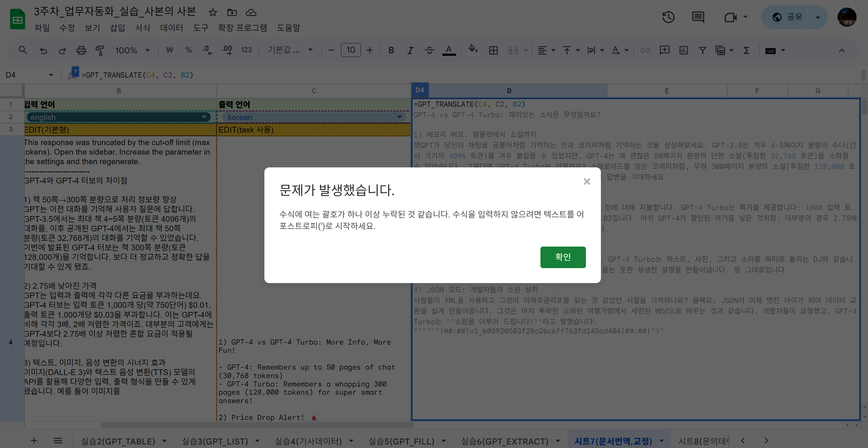Expand share options dropdown arrow
868x448 pixels.
817,17
